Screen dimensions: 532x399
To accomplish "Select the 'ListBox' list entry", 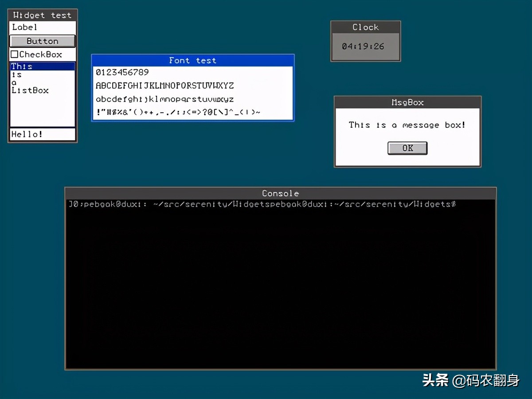I will click(30, 90).
